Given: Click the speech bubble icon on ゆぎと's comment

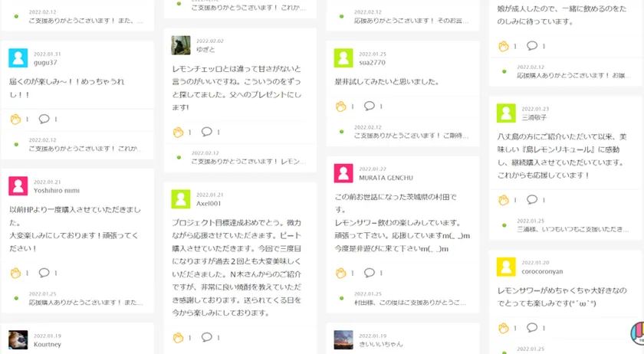Looking at the screenshot, I should pyautogui.click(x=206, y=132).
